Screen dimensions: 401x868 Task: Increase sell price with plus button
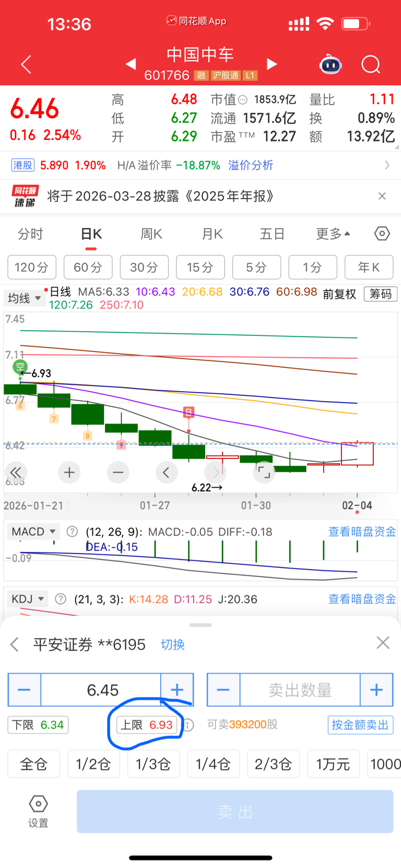tap(177, 690)
